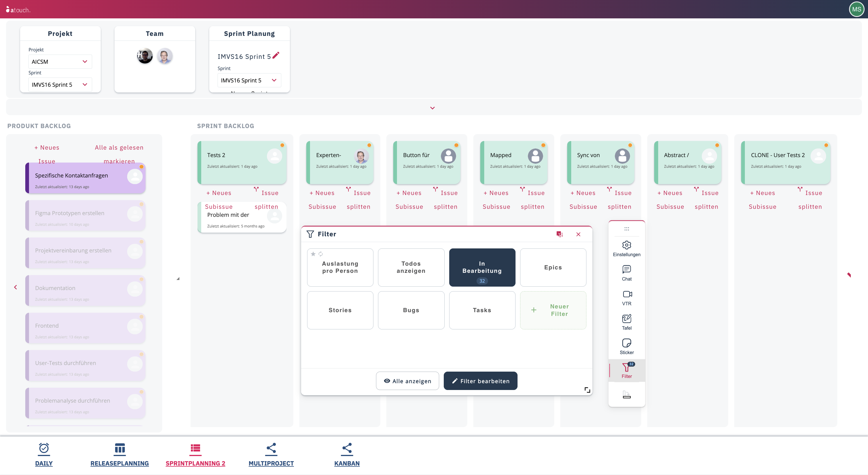Switch to the RELEASEPLANNING tab
This screenshot has height=475, width=868.
coord(119,455)
